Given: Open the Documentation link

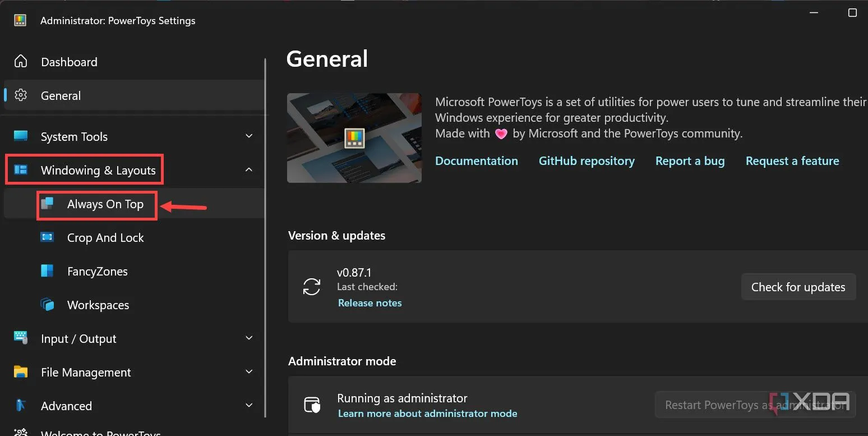Looking at the screenshot, I should click(x=477, y=161).
